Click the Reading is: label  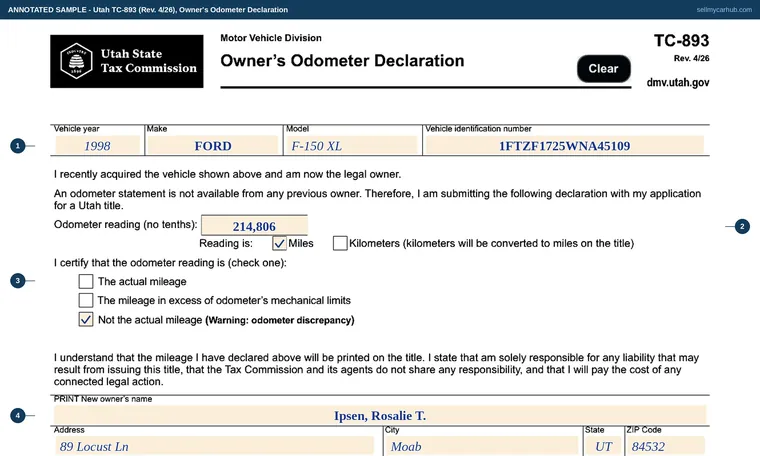pos(226,243)
